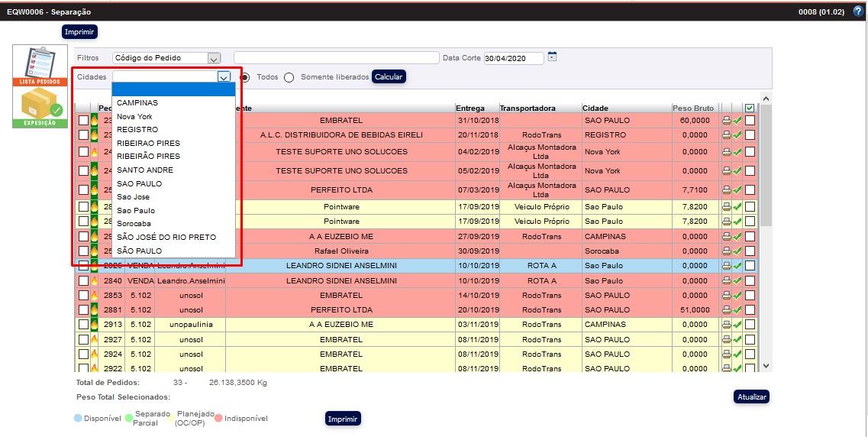This screenshot has width=868, height=437.
Task: Choose Sorocaba from the city list
Action: coord(134,224)
